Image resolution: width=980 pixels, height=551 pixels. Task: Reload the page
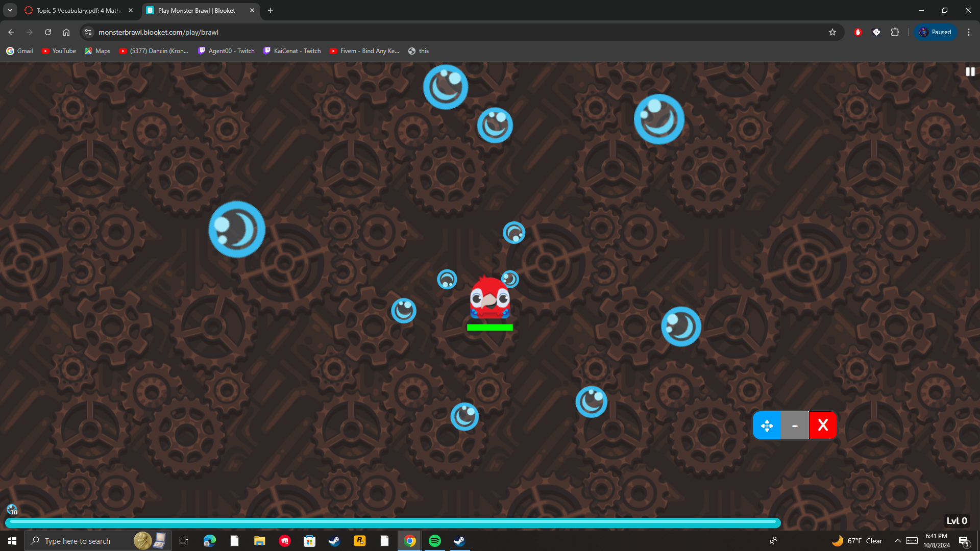point(48,32)
